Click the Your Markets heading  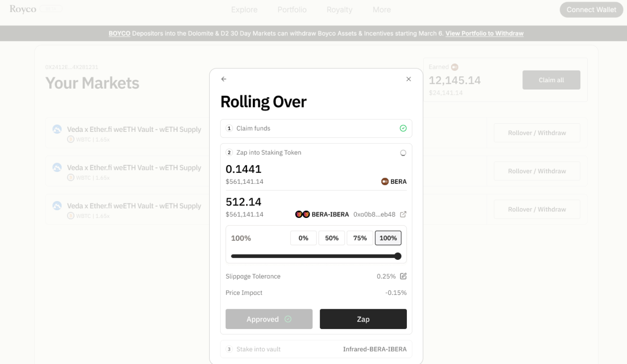tap(92, 83)
